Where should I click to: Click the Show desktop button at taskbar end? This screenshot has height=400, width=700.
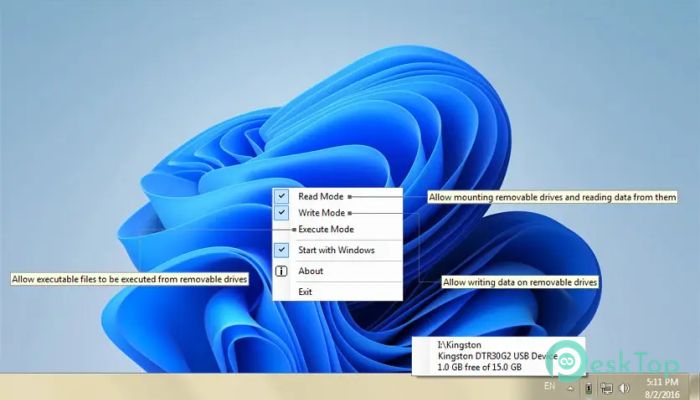point(694,387)
